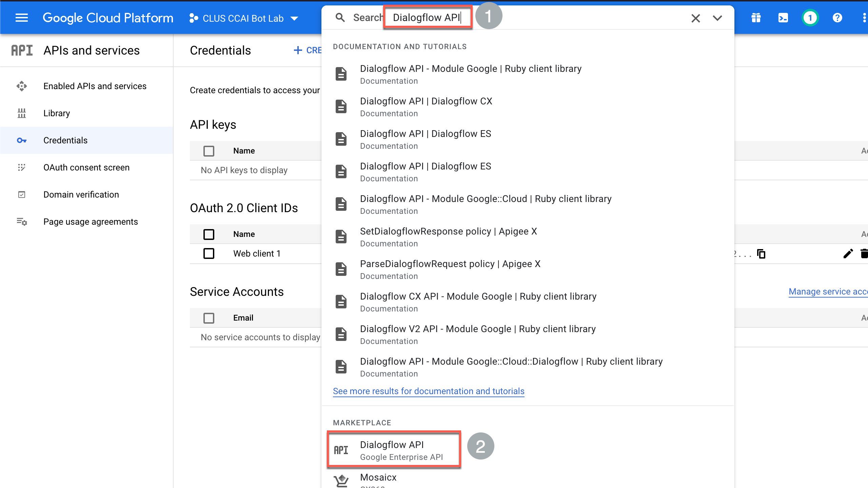Open Enabled APIs and services page
Viewport: 868px width, 488px height.
click(x=95, y=86)
